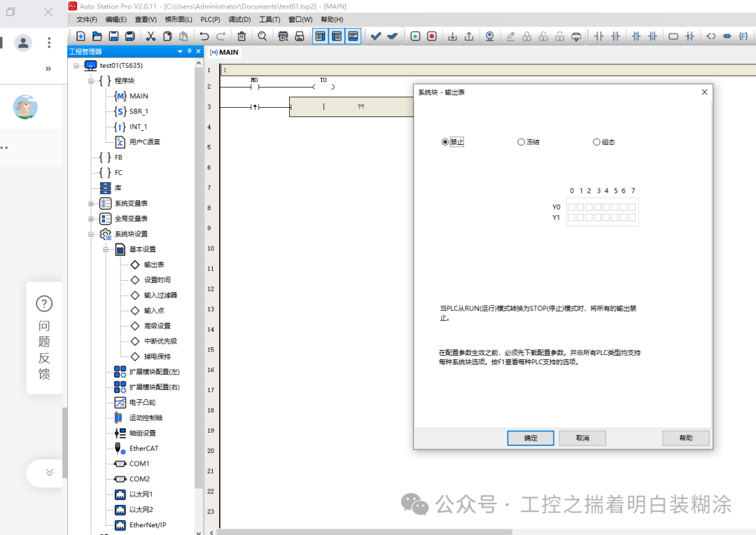Click the ladder editor horizontal scrollbar
The height and width of the screenshot is (535, 756).
point(365,532)
